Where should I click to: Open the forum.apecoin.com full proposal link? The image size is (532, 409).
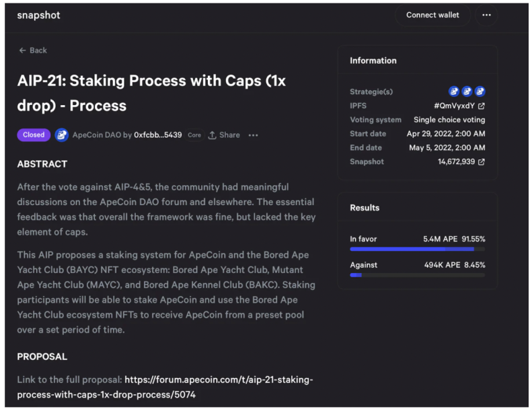click(x=165, y=387)
